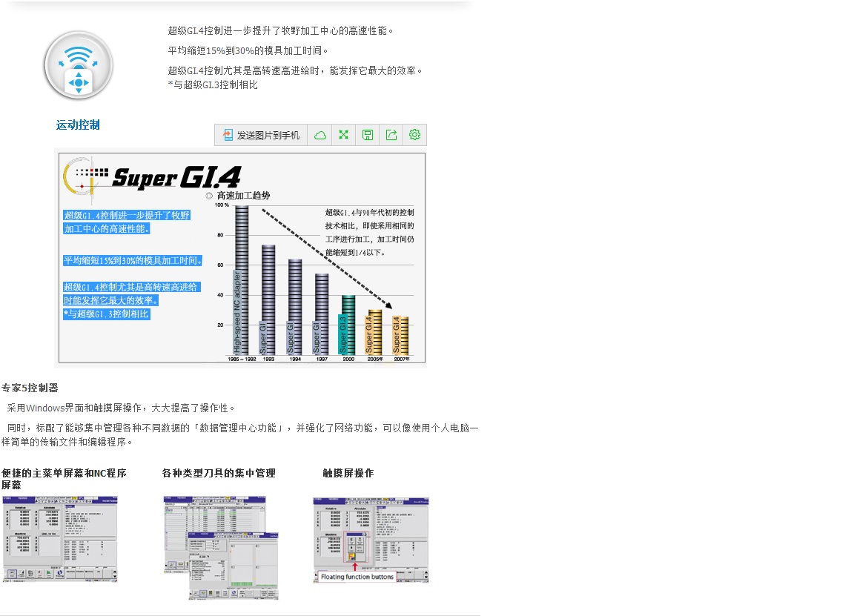This screenshot has height=616, width=854.
Task: Click the note *与超级GI.3控制相比 at top
Action: [x=213, y=85]
